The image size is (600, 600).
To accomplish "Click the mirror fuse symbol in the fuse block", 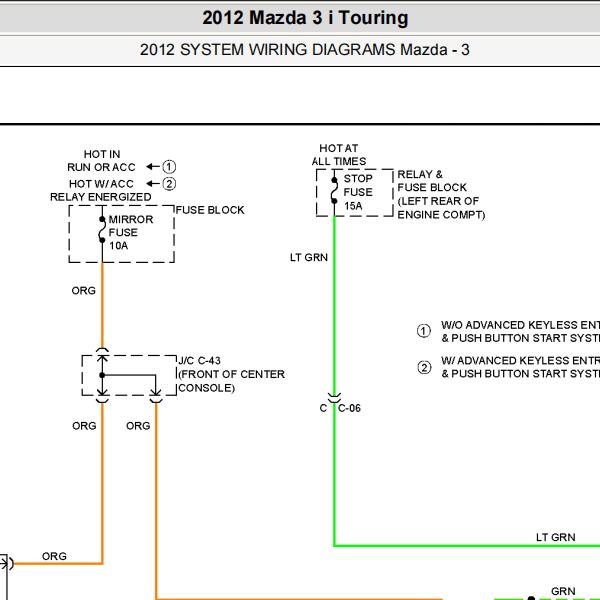I will click(x=102, y=230).
